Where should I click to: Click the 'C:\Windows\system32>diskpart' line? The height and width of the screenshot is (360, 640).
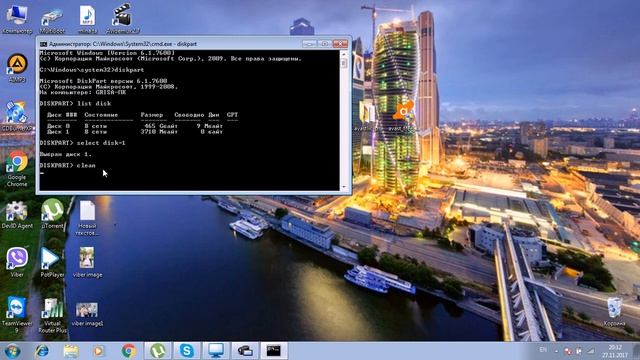pos(91,70)
